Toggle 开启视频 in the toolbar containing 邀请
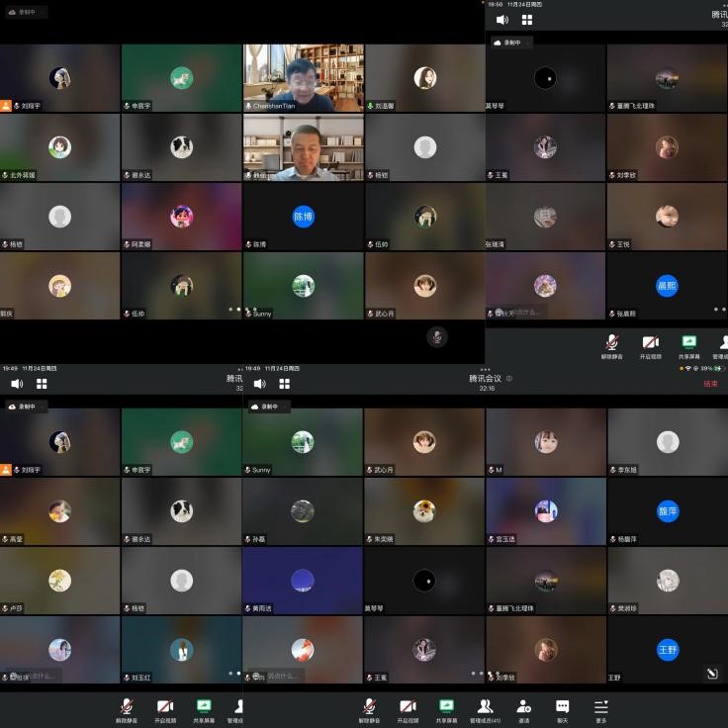Screen dimensions: 728x728 point(408,706)
